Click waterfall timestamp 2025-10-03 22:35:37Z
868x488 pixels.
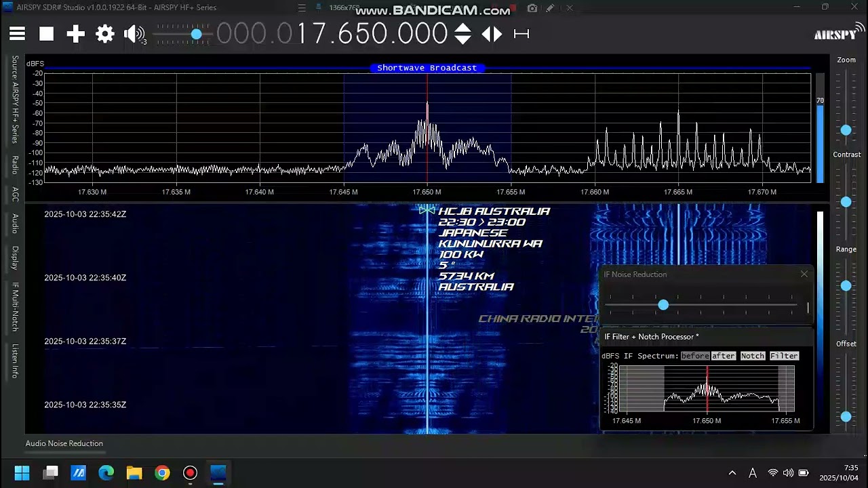click(x=85, y=342)
